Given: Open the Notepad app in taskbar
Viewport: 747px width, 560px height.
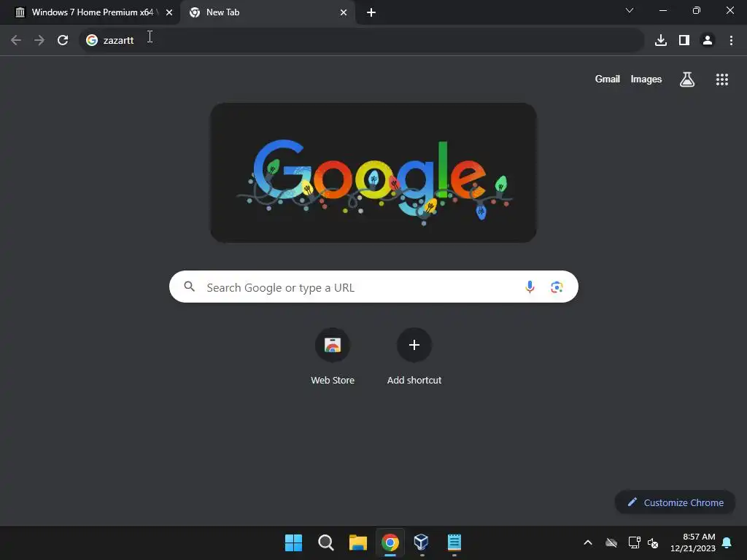Looking at the screenshot, I should pos(454,542).
